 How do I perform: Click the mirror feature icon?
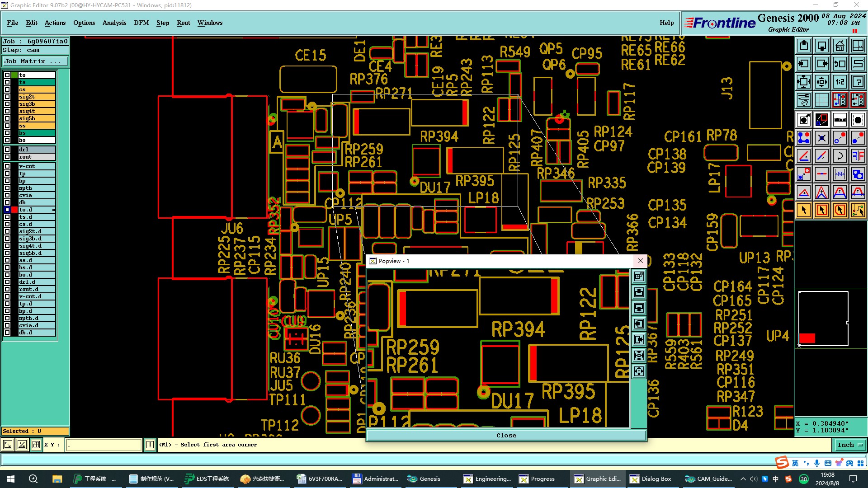pyautogui.click(x=858, y=156)
